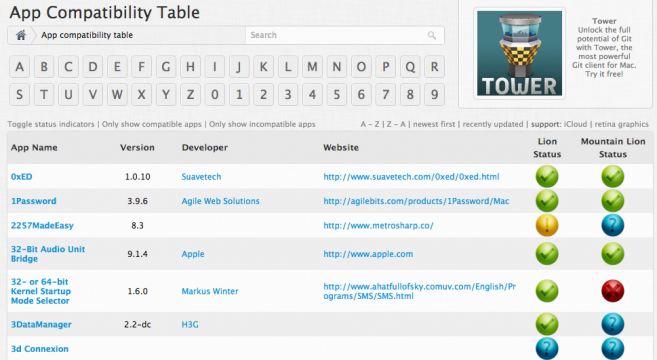
Task: Click 0xED Mountain Lion status checkmark
Action: (613, 176)
